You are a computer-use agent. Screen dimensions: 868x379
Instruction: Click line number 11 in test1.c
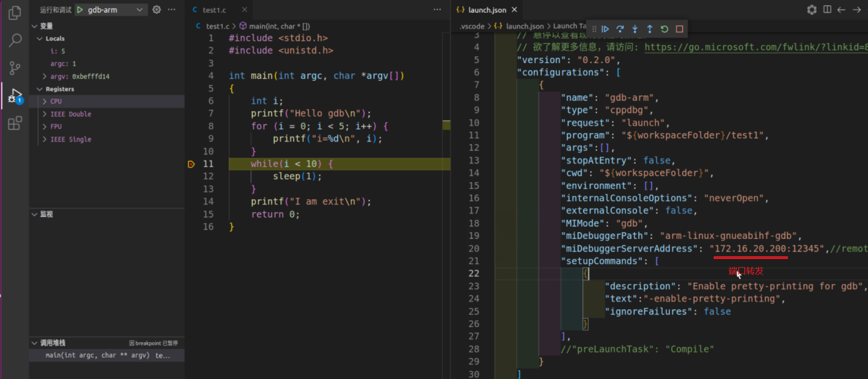(208, 164)
